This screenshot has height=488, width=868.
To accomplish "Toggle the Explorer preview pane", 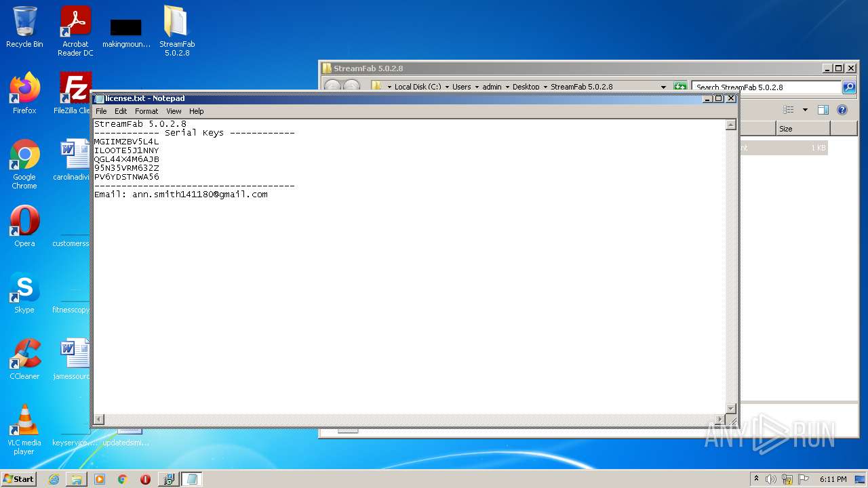I will 823,110.
